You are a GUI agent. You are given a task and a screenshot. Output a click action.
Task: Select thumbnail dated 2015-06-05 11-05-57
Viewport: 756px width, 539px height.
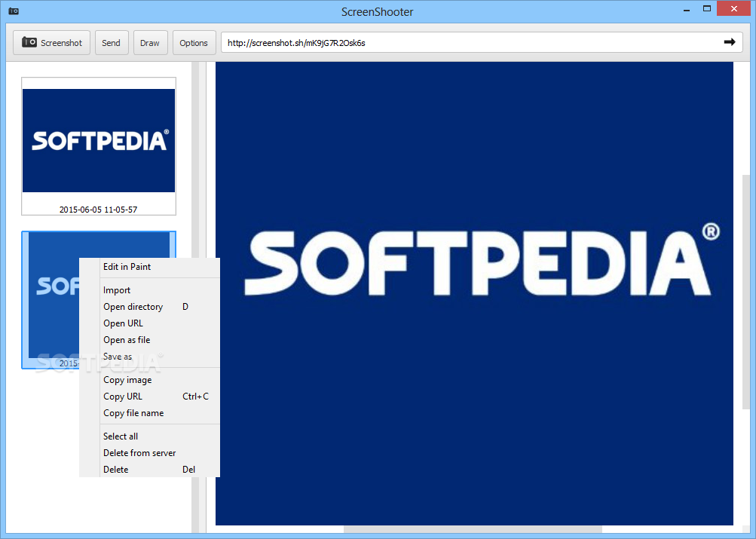tap(99, 146)
